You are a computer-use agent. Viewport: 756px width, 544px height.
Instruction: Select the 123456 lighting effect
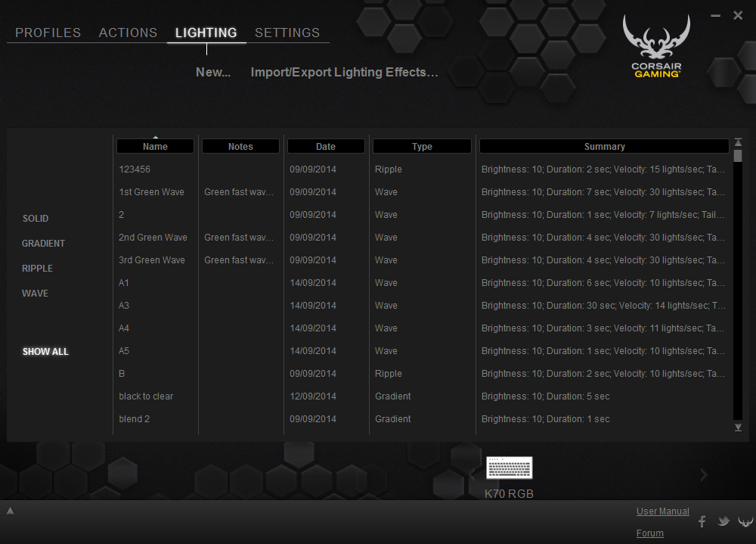(135, 169)
